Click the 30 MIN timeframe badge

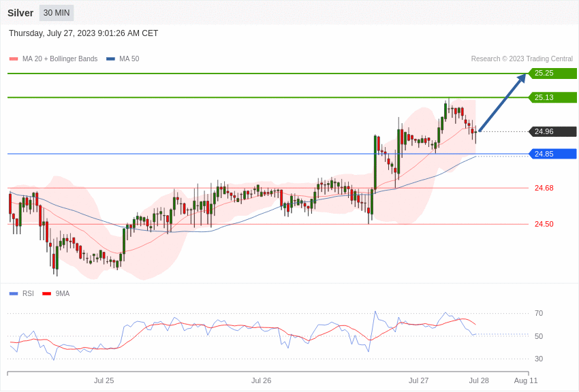coord(57,13)
